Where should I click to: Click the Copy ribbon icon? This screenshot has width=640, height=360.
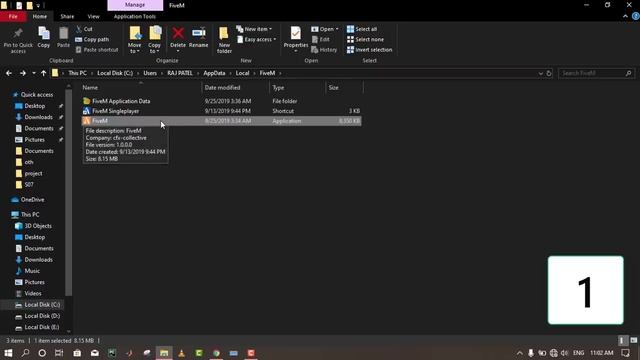click(x=44, y=38)
